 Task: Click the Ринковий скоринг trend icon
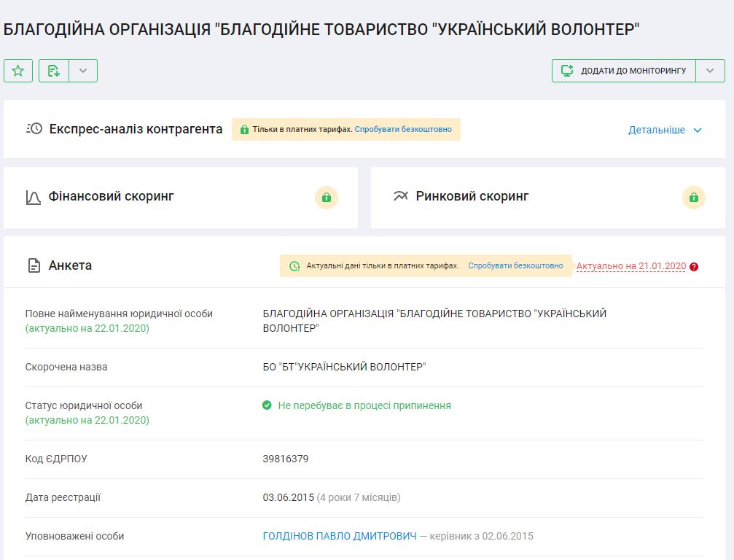click(x=401, y=195)
